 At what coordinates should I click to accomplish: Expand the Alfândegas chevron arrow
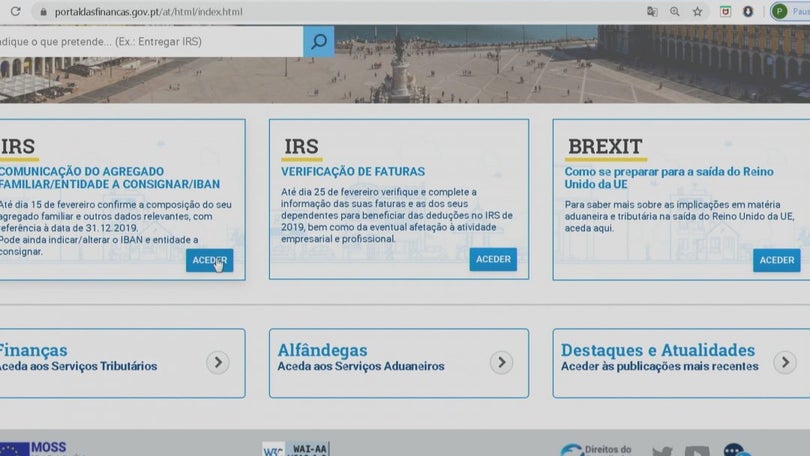coord(502,363)
